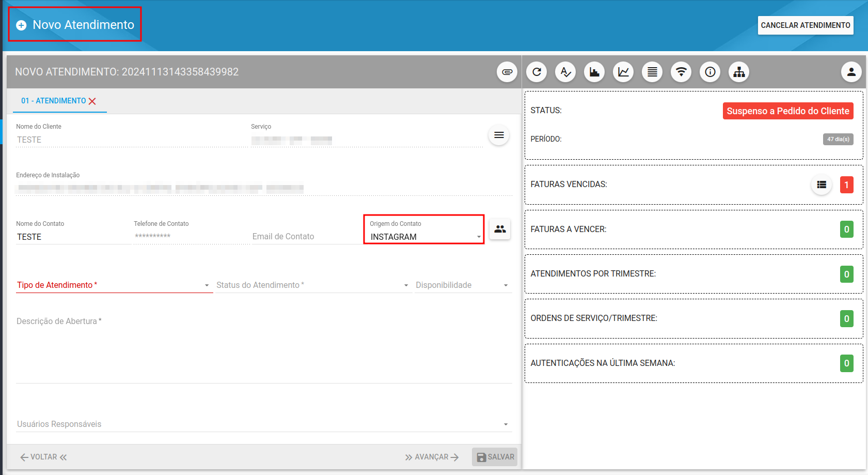This screenshot has width=868, height=475.
Task: Click the 47 dia(s) period badge
Action: pos(838,139)
